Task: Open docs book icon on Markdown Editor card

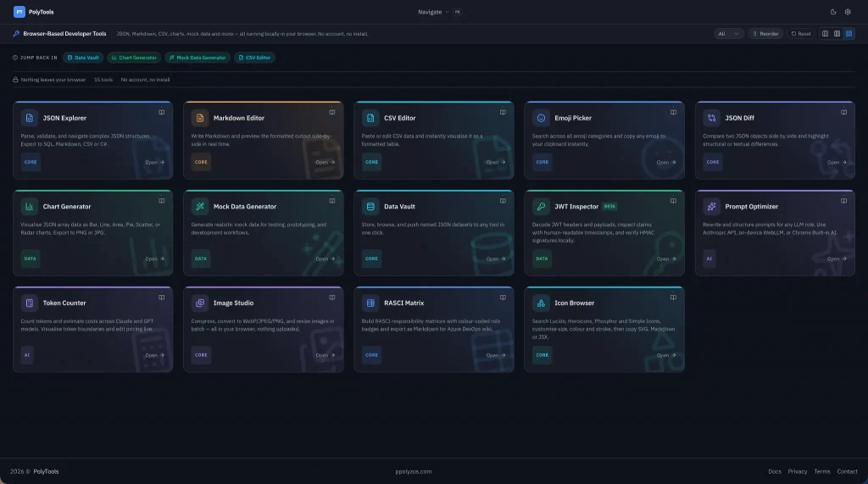Action: [x=332, y=113]
